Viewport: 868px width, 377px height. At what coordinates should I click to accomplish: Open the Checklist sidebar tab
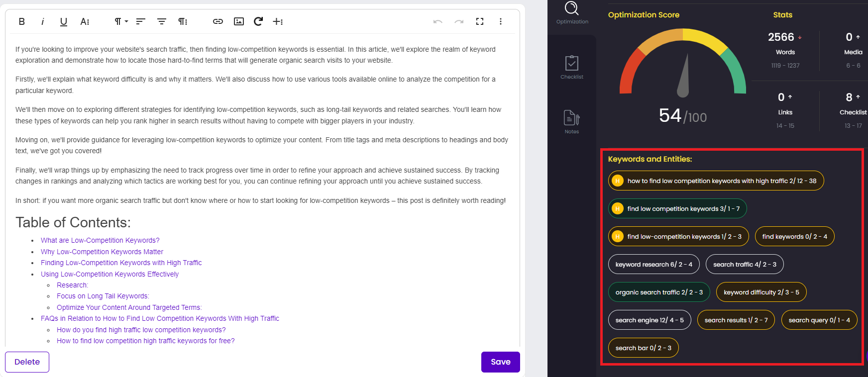[572, 67]
